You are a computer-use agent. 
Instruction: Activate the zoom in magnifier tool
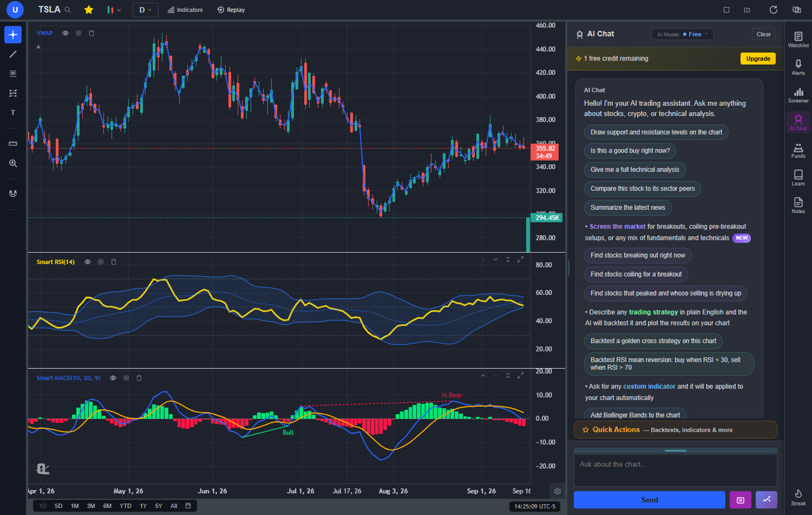coord(13,163)
